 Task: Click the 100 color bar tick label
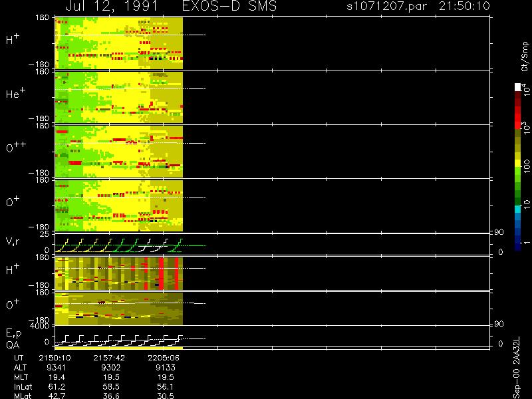pos(526,167)
